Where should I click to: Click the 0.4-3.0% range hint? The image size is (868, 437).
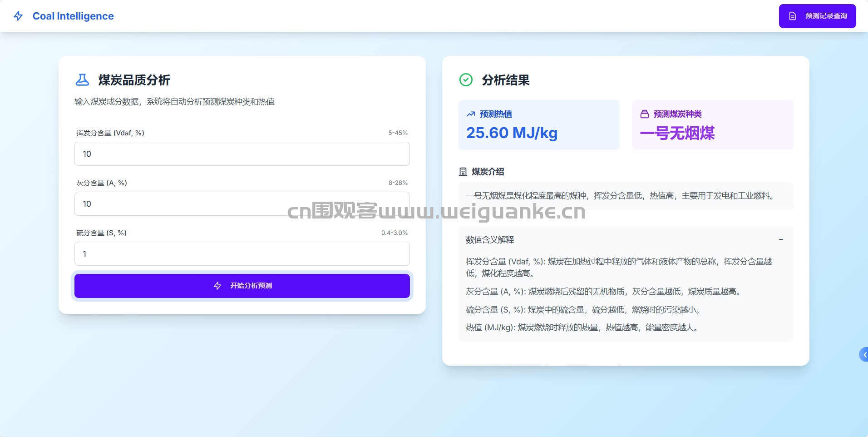click(x=394, y=233)
